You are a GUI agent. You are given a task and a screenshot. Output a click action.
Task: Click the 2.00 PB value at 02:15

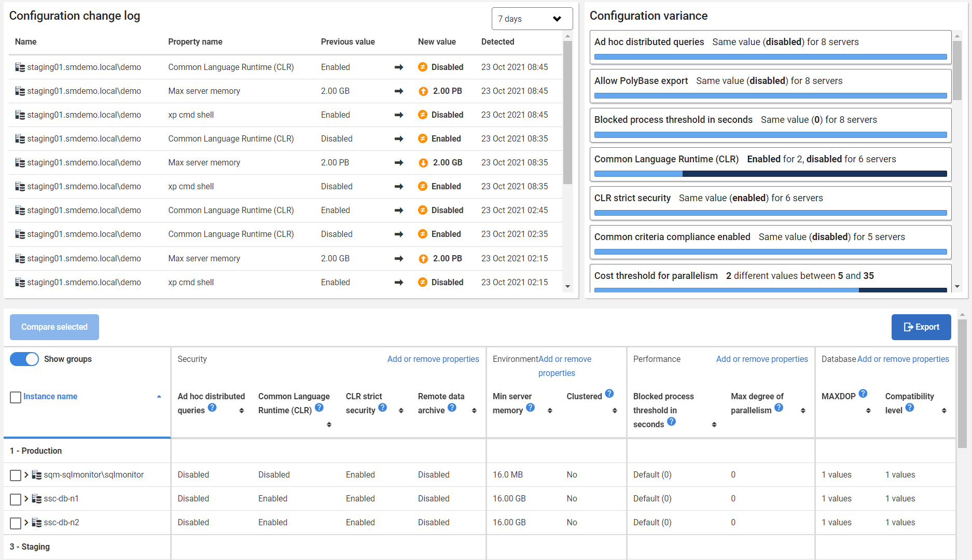447,259
